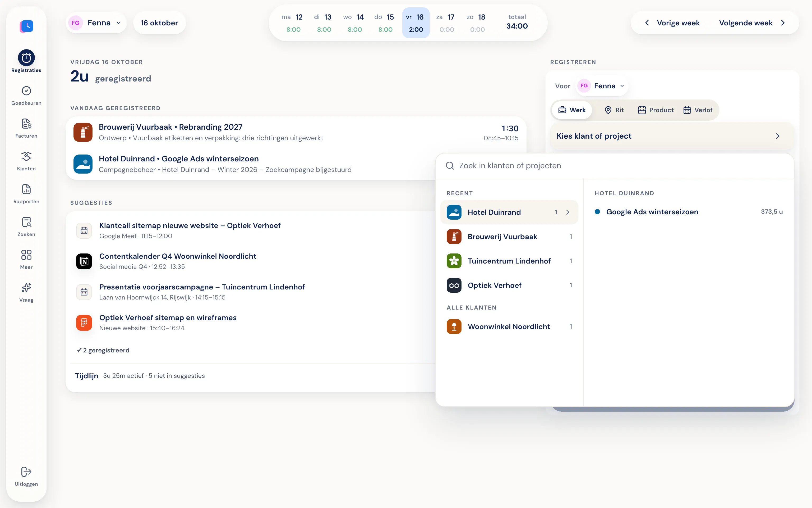
Task: Click the app logo clock icon
Action: click(x=26, y=26)
